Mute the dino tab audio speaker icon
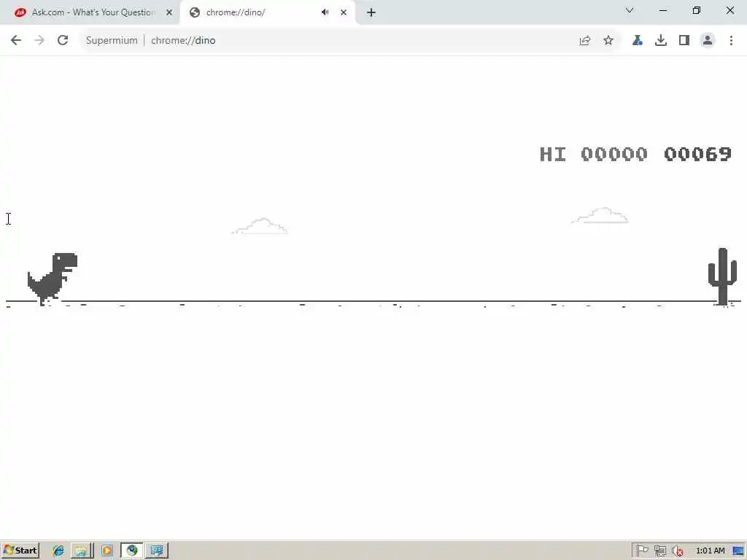Image resolution: width=747 pixels, height=560 pixels. (325, 12)
